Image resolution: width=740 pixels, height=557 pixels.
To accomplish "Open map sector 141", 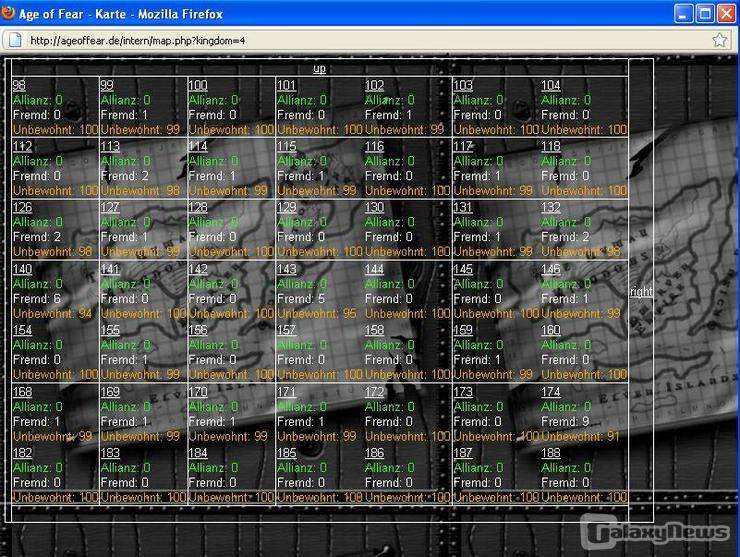I will click(x=110, y=269).
